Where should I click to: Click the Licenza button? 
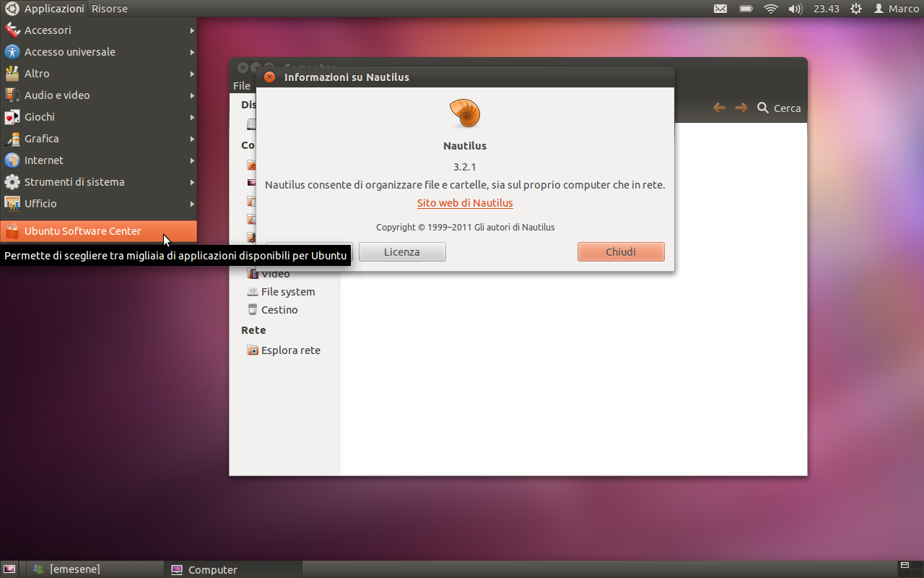pyautogui.click(x=402, y=251)
